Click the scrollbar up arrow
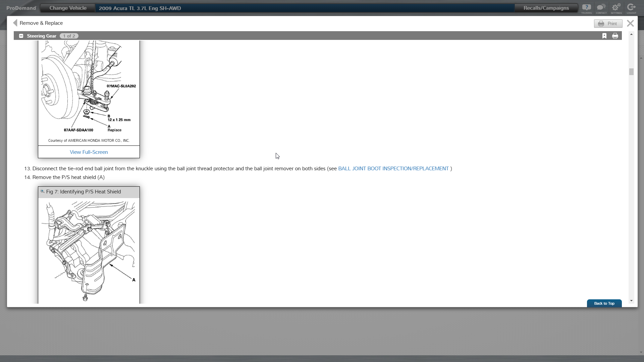This screenshot has height=362, width=644. click(631, 35)
